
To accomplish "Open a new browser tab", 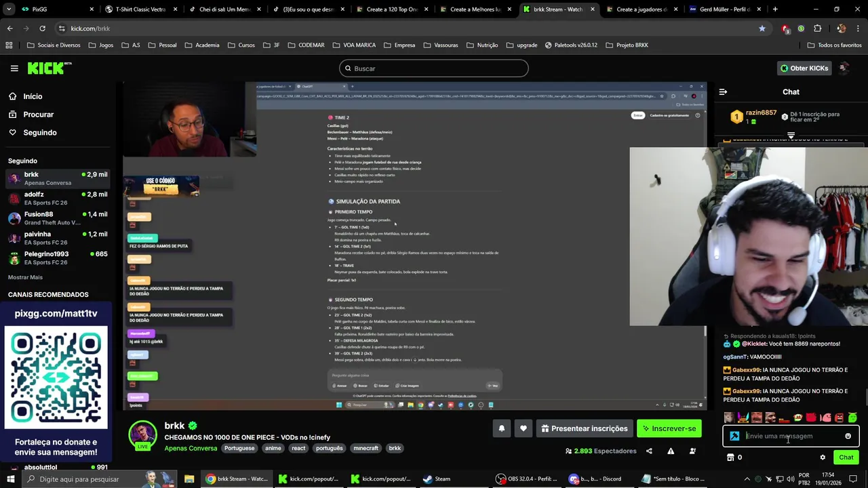I will [x=775, y=9].
